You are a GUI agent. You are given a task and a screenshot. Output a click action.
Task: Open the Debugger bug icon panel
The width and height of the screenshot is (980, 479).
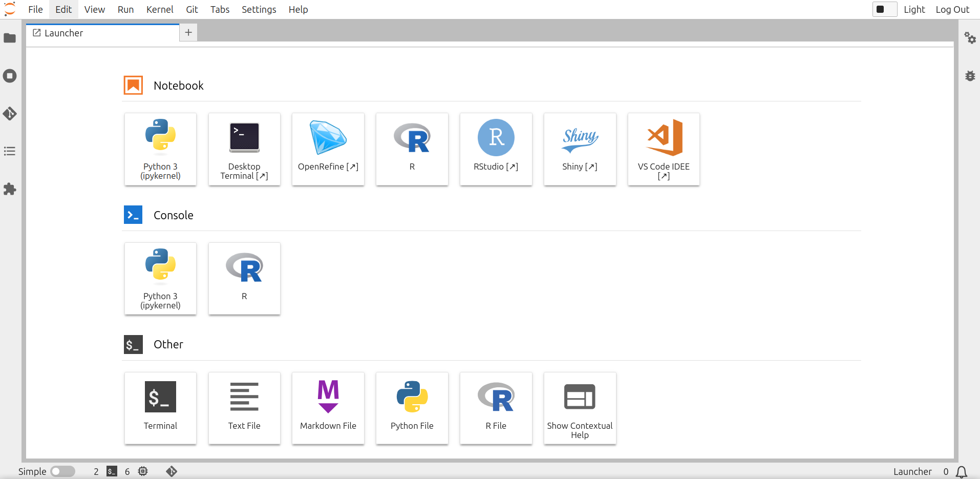click(970, 76)
